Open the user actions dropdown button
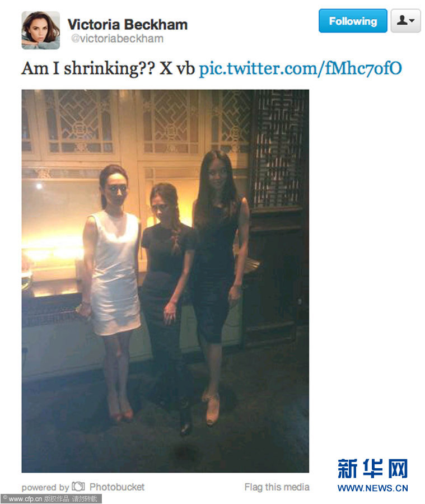 click(x=405, y=21)
